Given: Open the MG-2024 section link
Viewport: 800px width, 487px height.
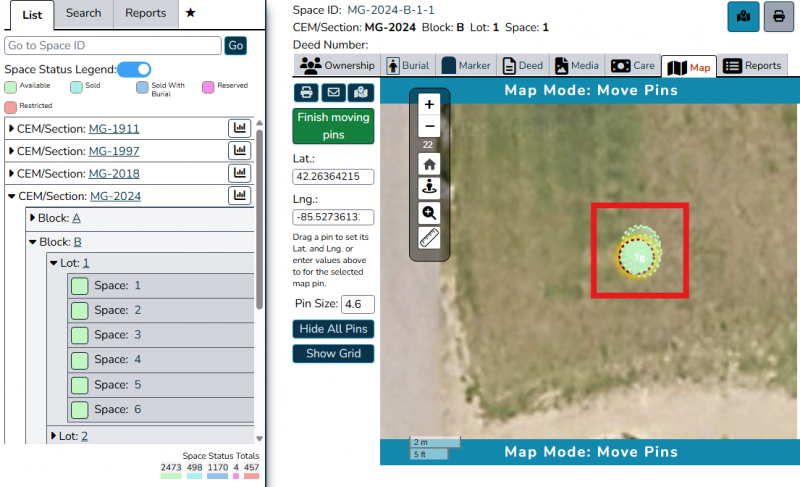Looking at the screenshot, I should pyautogui.click(x=115, y=196).
